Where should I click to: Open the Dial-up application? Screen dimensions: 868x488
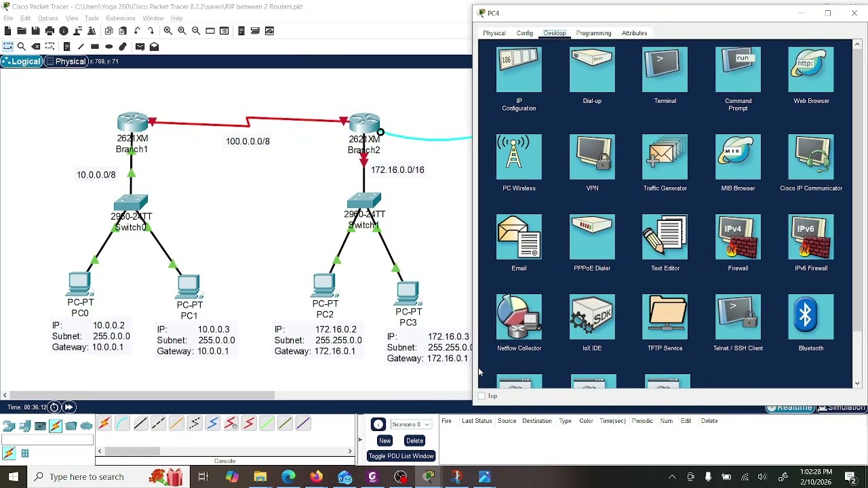(x=592, y=69)
